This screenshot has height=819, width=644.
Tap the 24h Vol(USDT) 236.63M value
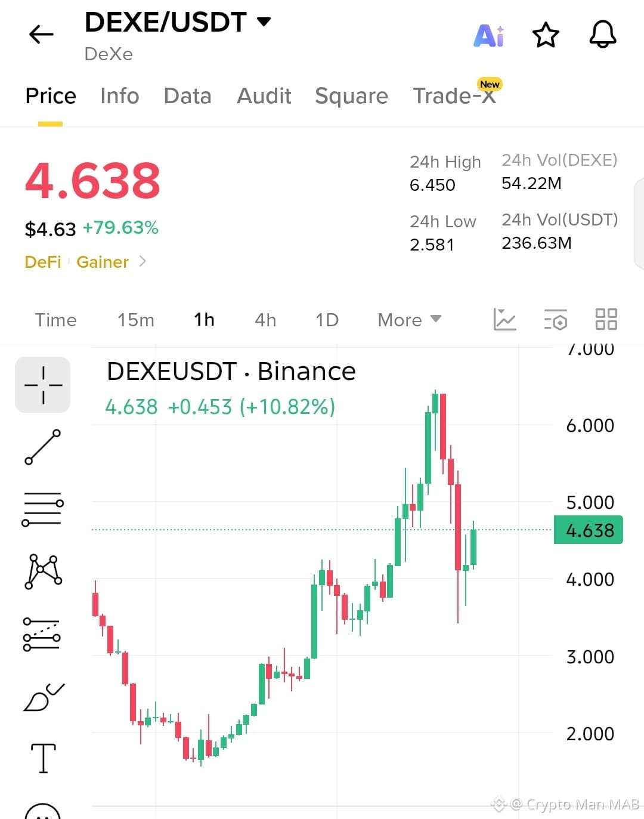point(536,243)
